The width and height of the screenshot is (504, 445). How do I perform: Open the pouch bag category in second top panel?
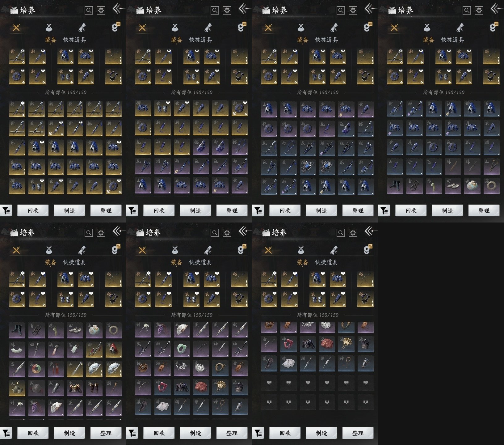pyautogui.click(x=175, y=28)
